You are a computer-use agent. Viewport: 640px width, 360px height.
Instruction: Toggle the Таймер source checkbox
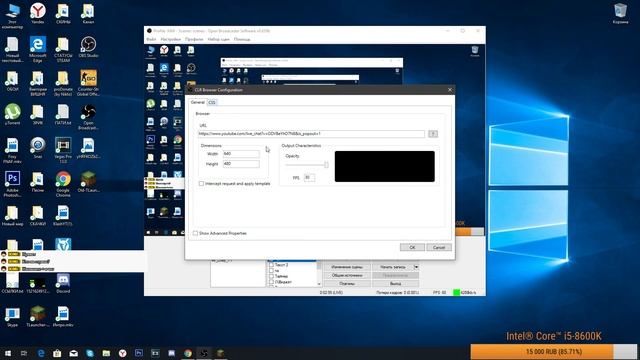pos(271,276)
